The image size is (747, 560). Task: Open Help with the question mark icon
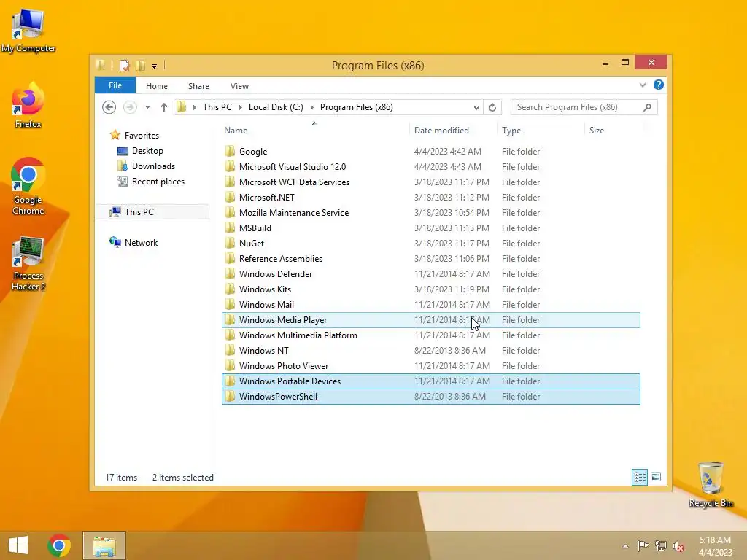[659, 85]
